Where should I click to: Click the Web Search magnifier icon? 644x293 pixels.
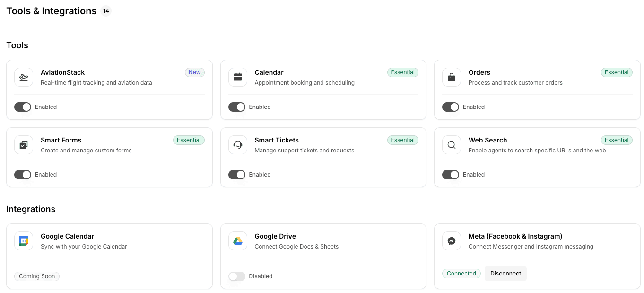coord(452,145)
